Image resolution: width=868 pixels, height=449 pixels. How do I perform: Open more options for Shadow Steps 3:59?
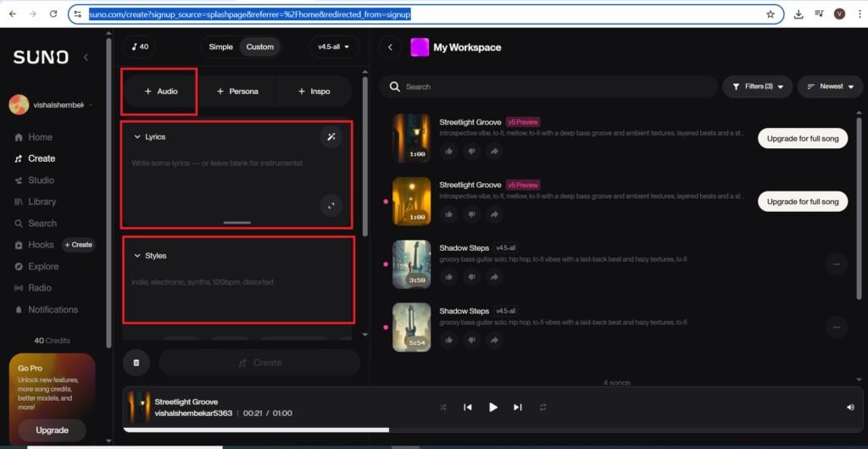point(837,264)
